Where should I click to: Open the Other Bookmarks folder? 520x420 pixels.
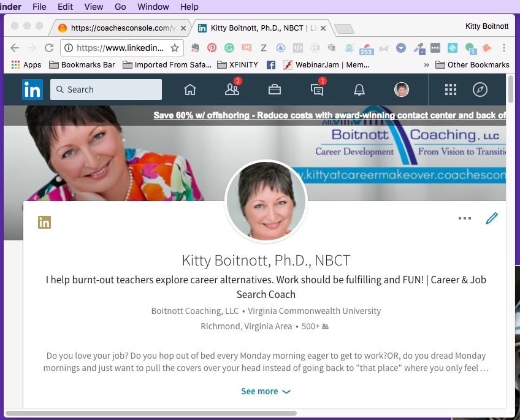472,64
